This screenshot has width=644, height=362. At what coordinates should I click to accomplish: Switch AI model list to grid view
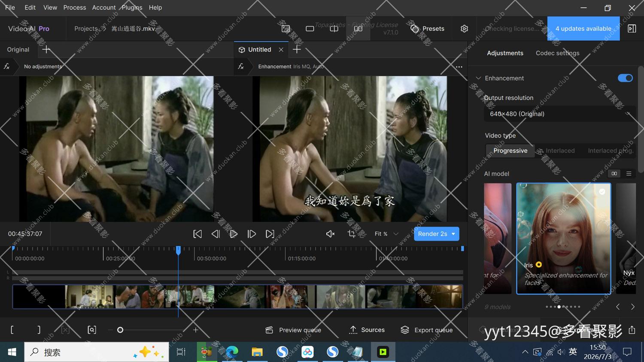pos(614,174)
